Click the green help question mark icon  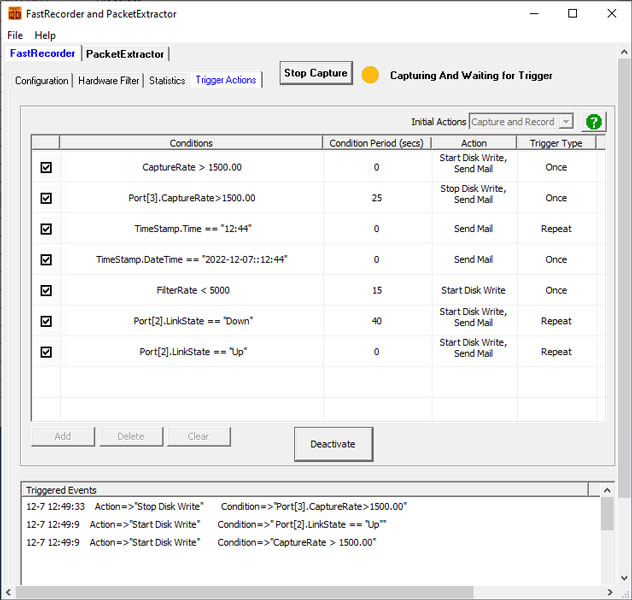(594, 122)
